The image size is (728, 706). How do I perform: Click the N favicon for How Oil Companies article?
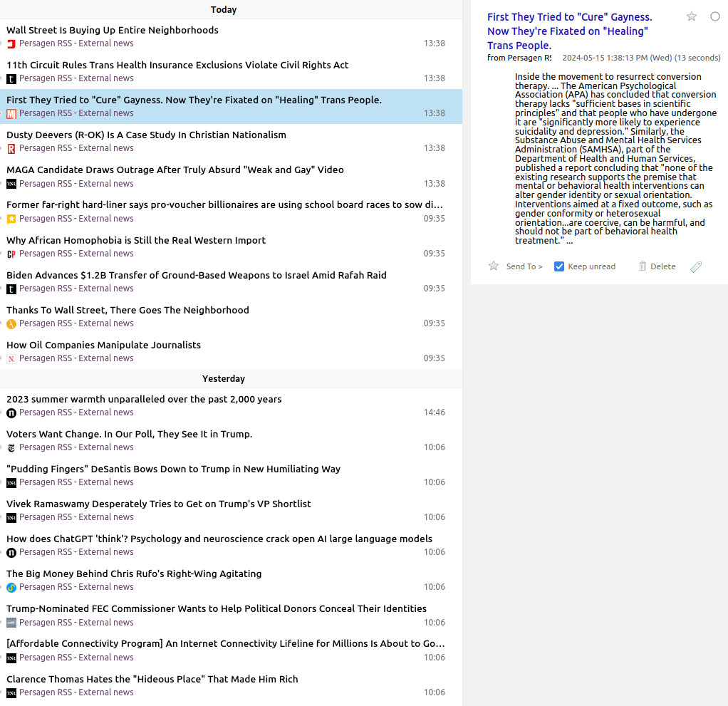[11, 358]
